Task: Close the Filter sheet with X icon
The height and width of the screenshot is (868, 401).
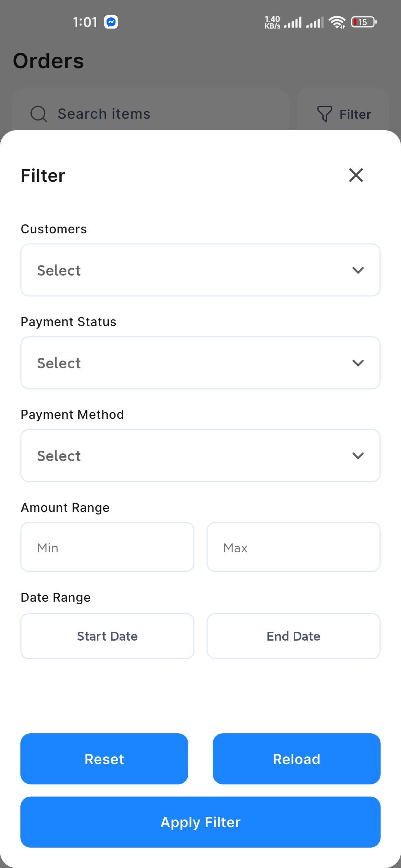Action: pos(356,175)
